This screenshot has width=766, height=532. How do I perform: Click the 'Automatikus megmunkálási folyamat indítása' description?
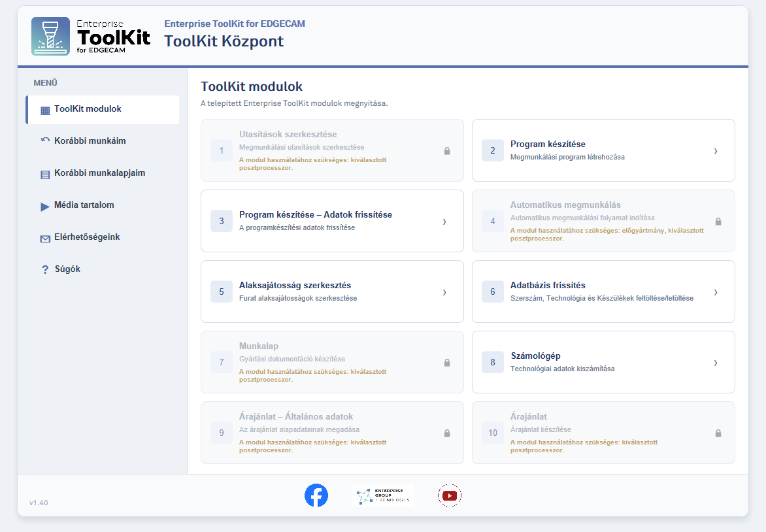tap(582, 218)
